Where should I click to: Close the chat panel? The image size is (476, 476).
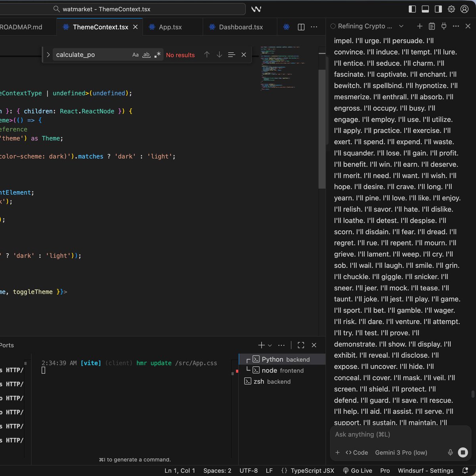pyautogui.click(x=468, y=26)
